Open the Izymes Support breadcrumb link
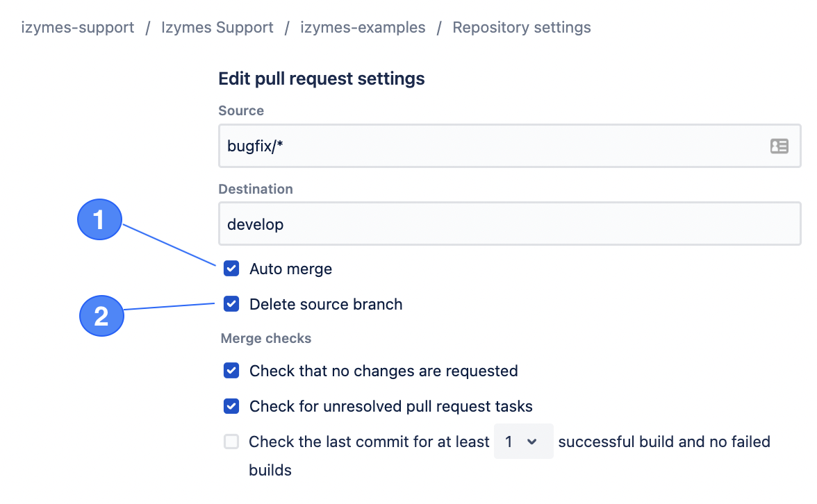 [217, 28]
